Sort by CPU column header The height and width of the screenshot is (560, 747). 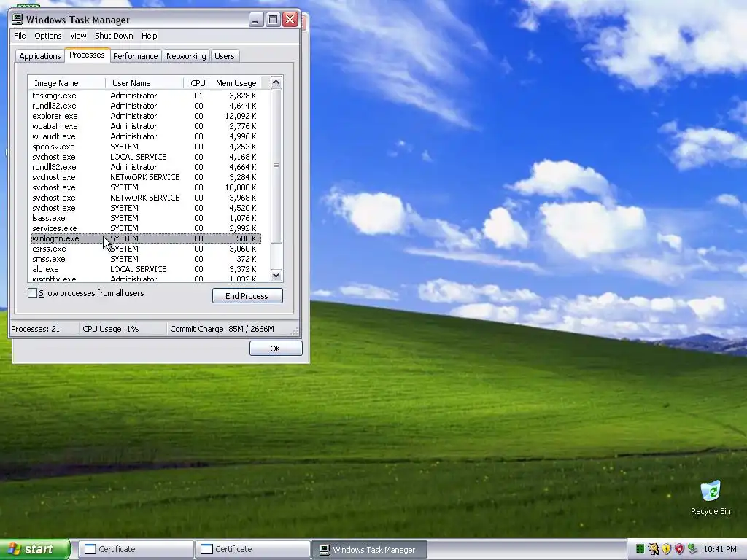pyautogui.click(x=197, y=83)
